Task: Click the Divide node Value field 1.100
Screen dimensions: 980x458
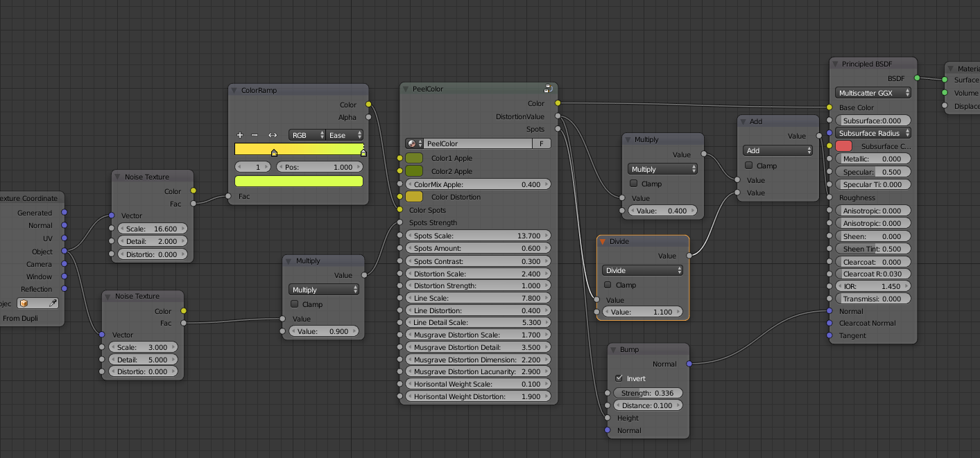Action: (642, 312)
